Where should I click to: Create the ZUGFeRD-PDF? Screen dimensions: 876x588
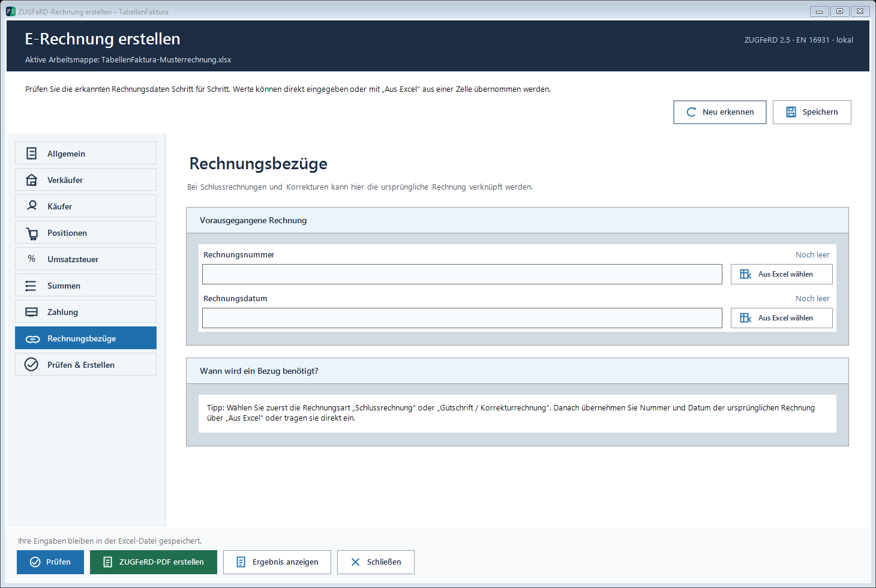[x=154, y=562]
